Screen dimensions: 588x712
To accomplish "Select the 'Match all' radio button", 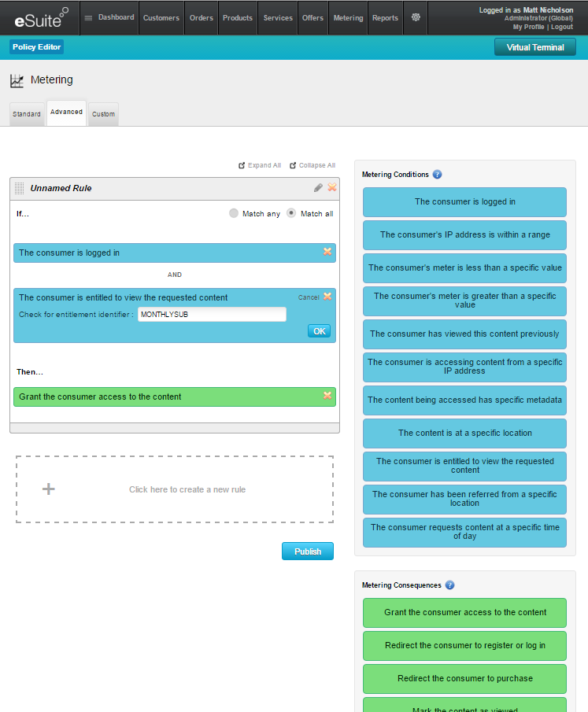I will point(291,213).
